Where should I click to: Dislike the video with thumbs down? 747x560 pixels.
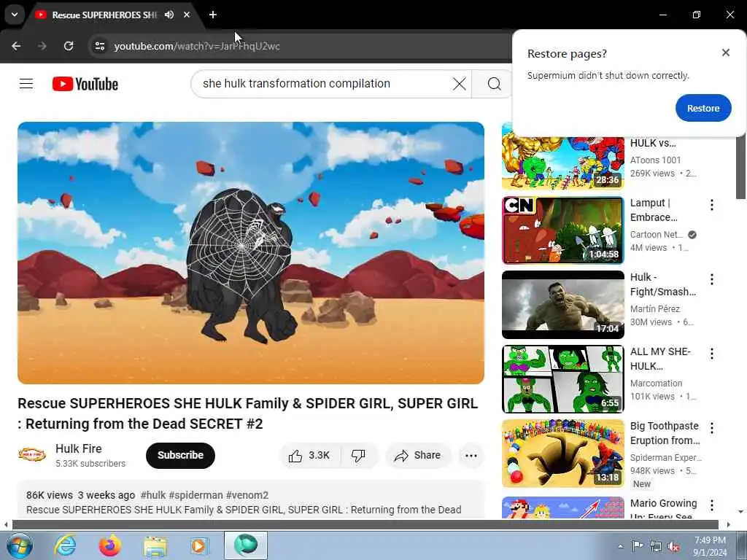[358, 456]
